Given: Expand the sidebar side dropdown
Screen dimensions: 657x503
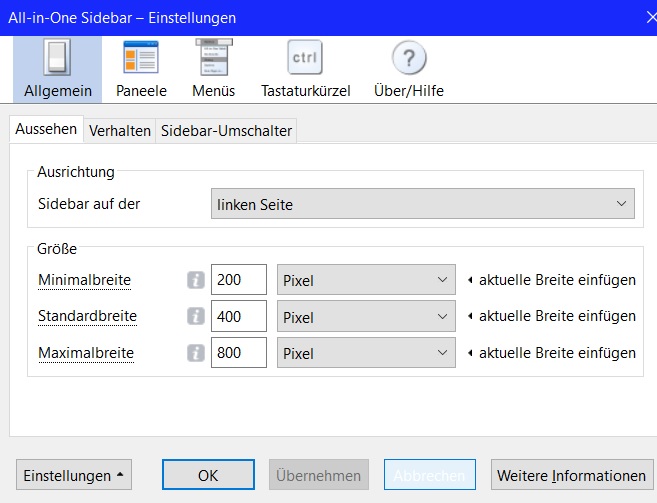Looking at the screenshot, I should 423,205.
